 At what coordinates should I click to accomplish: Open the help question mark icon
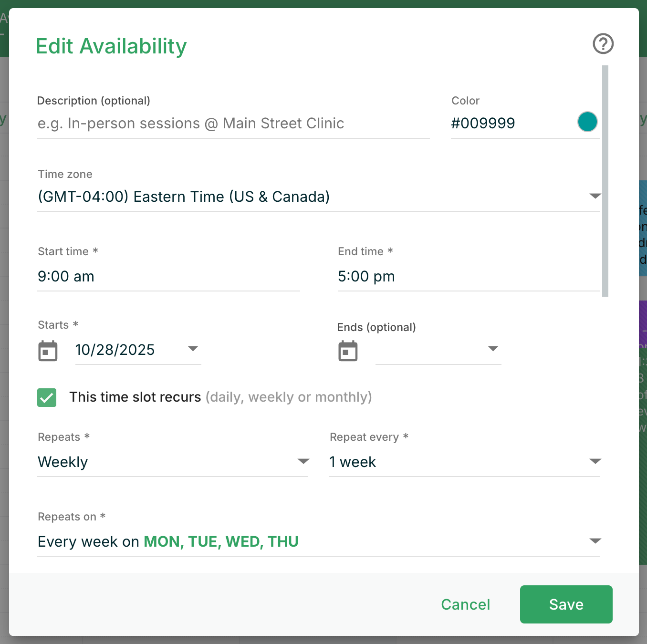point(603,44)
